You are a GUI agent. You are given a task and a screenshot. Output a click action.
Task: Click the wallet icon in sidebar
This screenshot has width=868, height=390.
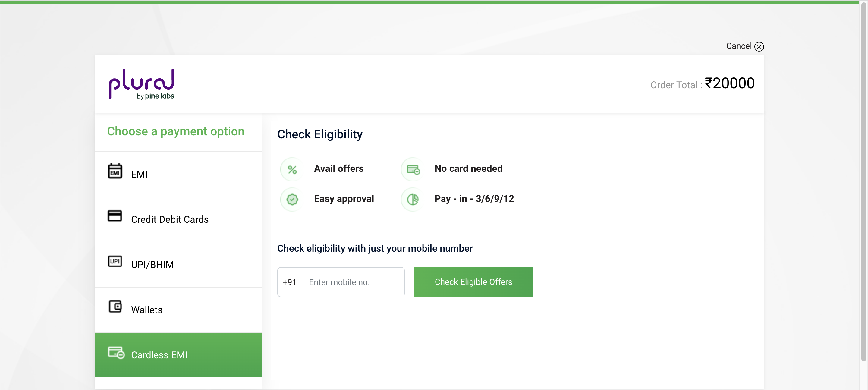(115, 307)
